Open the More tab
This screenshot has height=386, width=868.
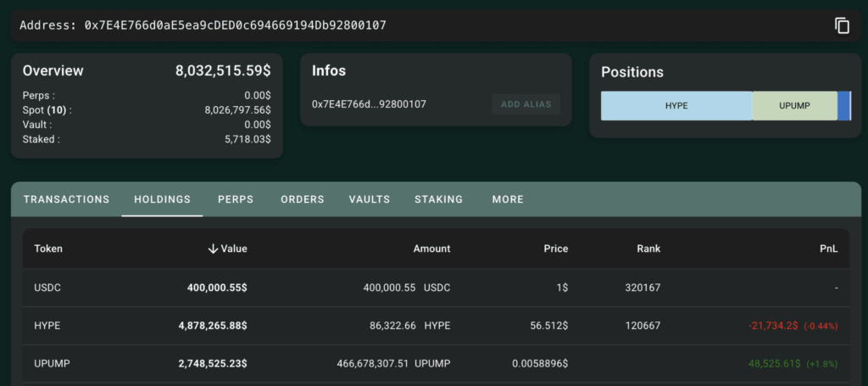click(x=508, y=199)
